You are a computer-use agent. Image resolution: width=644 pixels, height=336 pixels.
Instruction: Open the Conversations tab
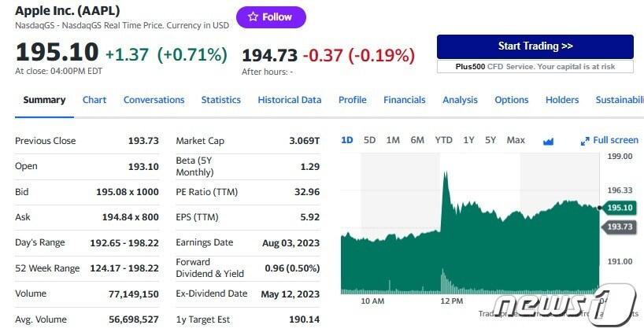154,100
